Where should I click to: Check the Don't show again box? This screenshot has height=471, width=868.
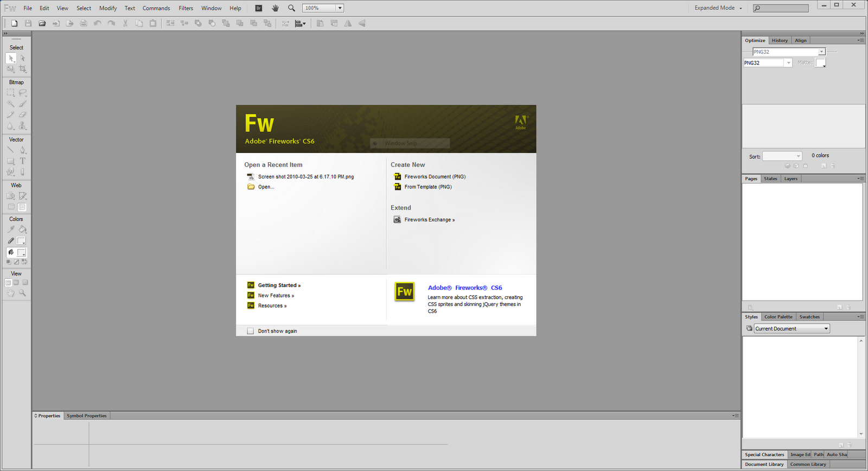pyautogui.click(x=250, y=331)
